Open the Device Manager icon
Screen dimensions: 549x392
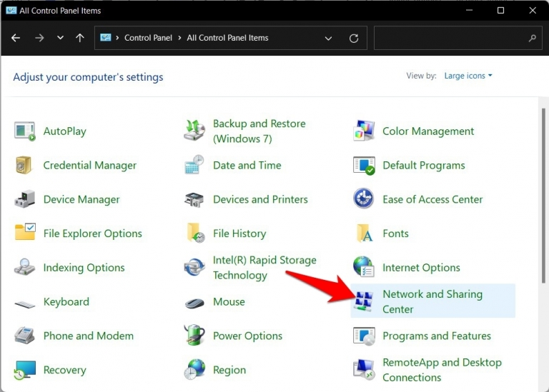pos(24,199)
